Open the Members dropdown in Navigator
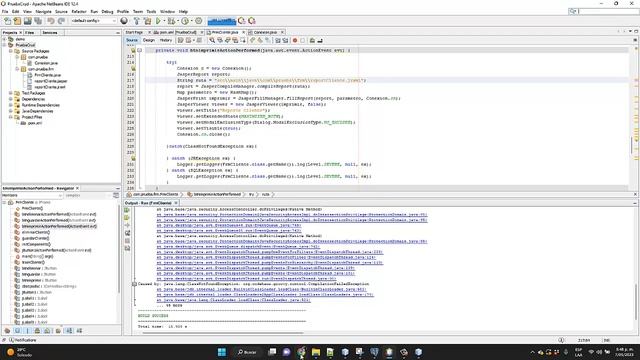 [x=32, y=196]
